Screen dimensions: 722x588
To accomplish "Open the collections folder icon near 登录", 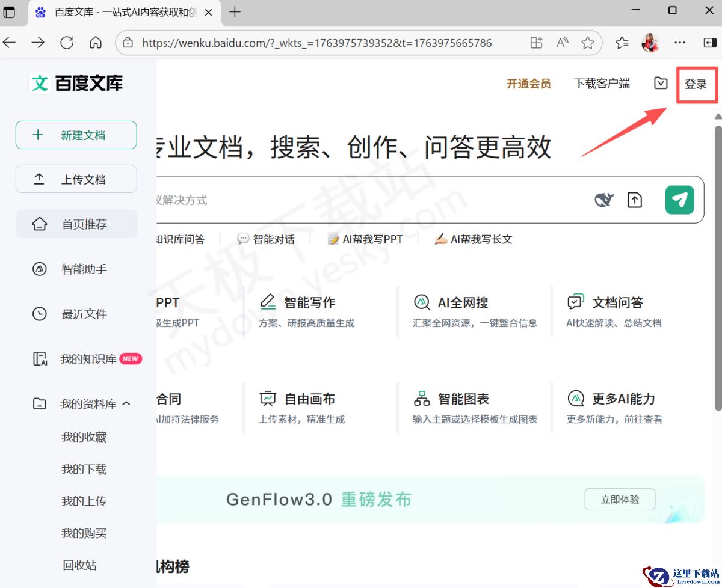I will (x=660, y=84).
